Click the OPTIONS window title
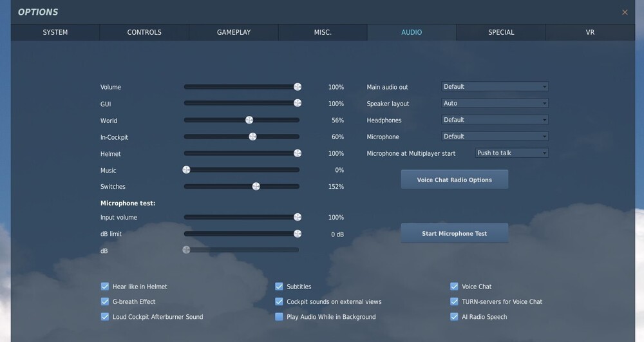This screenshot has height=342, width=644. (x=38, y=12)
